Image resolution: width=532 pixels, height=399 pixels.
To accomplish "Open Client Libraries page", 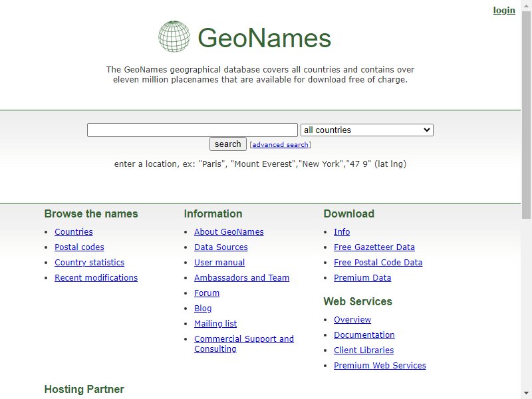I will (x=364, y=350).
